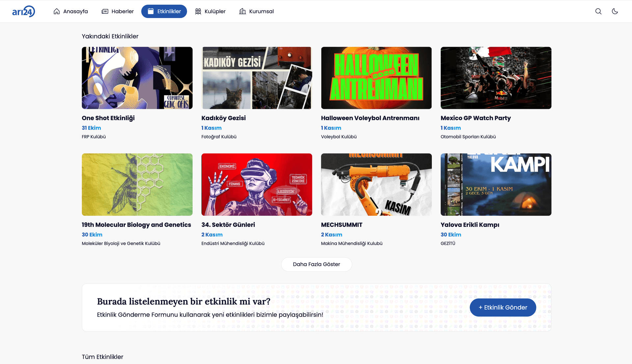Click the Yakındaki Etkinlikler heading
This screenshot has width=632, height=364.
(110, 36)
